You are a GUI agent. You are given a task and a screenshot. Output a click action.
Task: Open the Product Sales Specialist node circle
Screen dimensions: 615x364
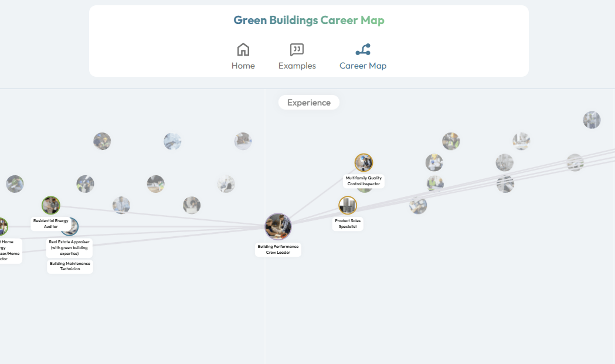[348, 206]
